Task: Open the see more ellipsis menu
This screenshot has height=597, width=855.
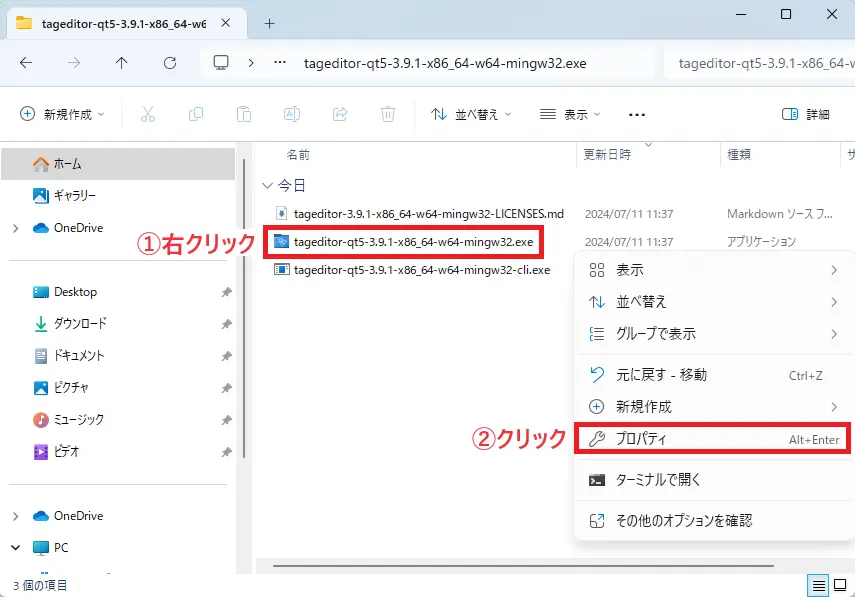Action: click(637, 114)
